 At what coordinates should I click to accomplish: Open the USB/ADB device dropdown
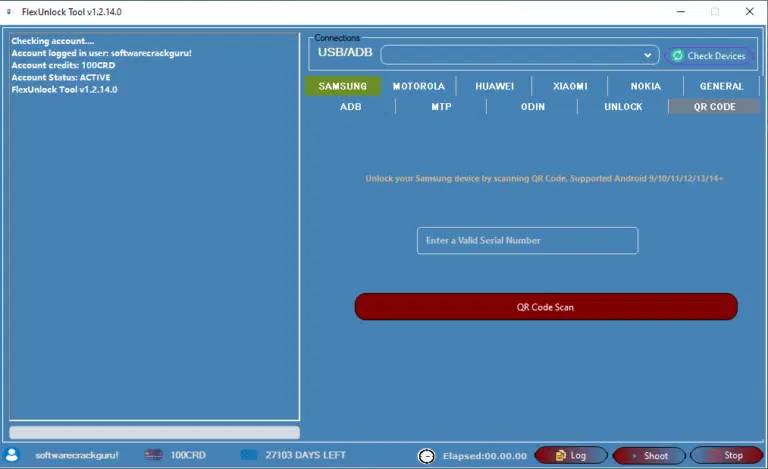coord(520,55)
